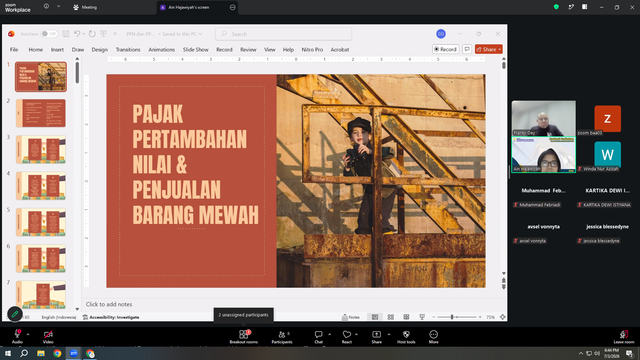Screen dimensions: 640x360
Task: Click 2 unassigned participants tooltip
Action: (243, 315)
